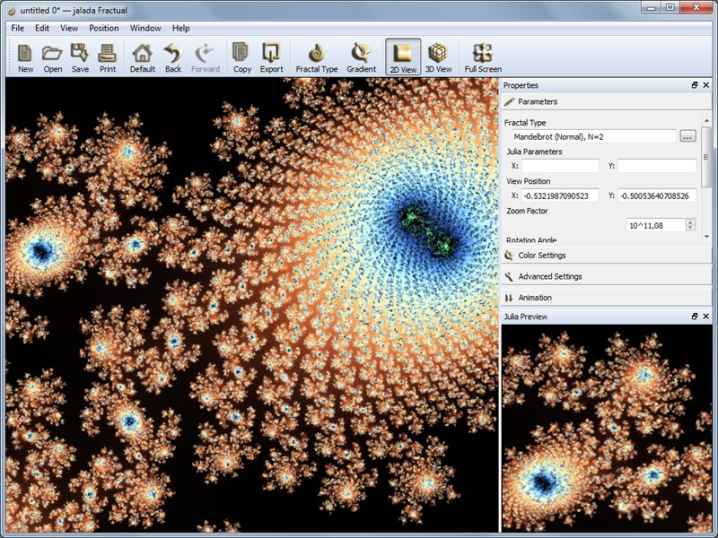Print the fractal with the Print icon
The height and width of the screenshot is (538, 718).
point(107,56)
